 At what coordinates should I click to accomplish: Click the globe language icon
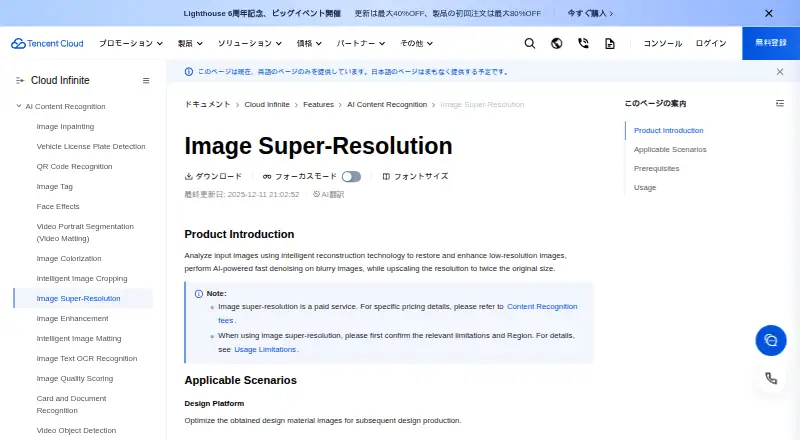tap(557, 43)
